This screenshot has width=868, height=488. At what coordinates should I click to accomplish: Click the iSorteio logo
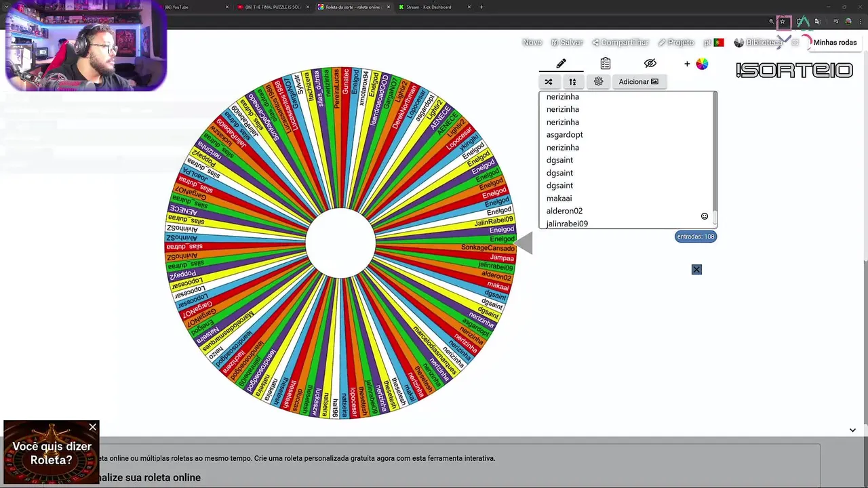click(x=794, y=70)
